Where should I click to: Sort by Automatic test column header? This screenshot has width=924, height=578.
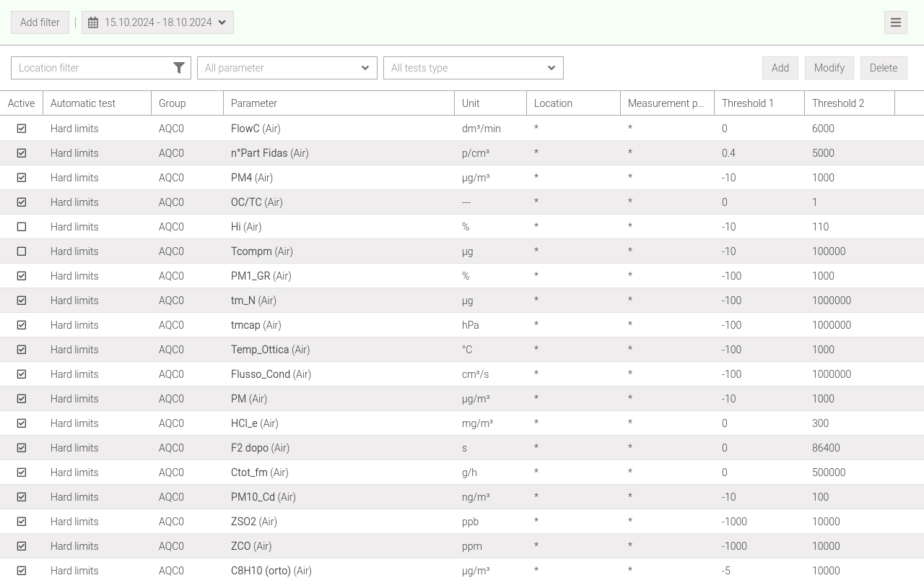tap(97, 103)
